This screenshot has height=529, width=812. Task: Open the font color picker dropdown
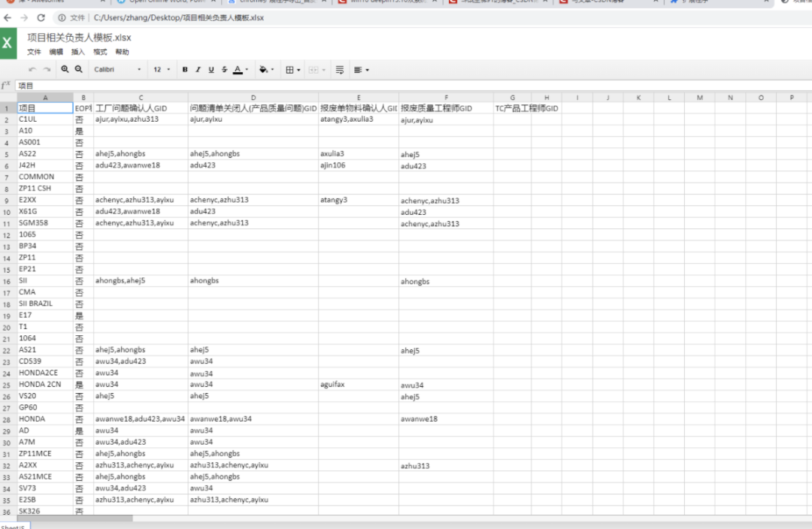246,69
